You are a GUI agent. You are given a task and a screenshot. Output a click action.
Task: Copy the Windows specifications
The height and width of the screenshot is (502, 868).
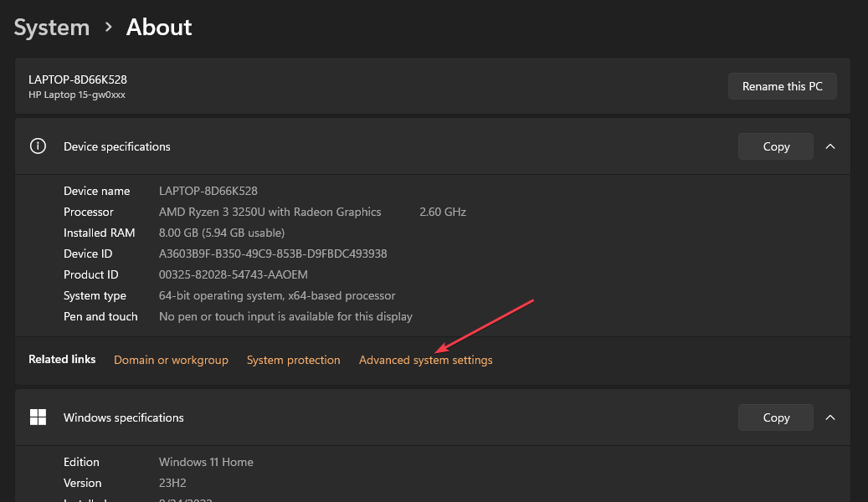click(x=775, y=417)
